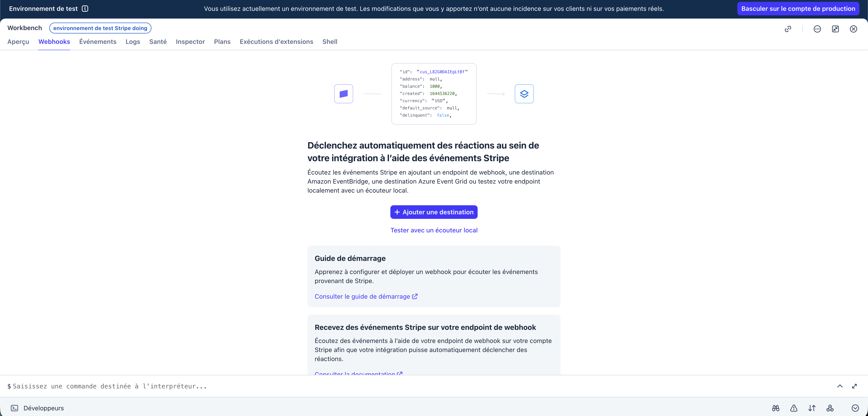Click the Recevez des événements Stripe heading
The image size is (868, 416).
point(425,328)
